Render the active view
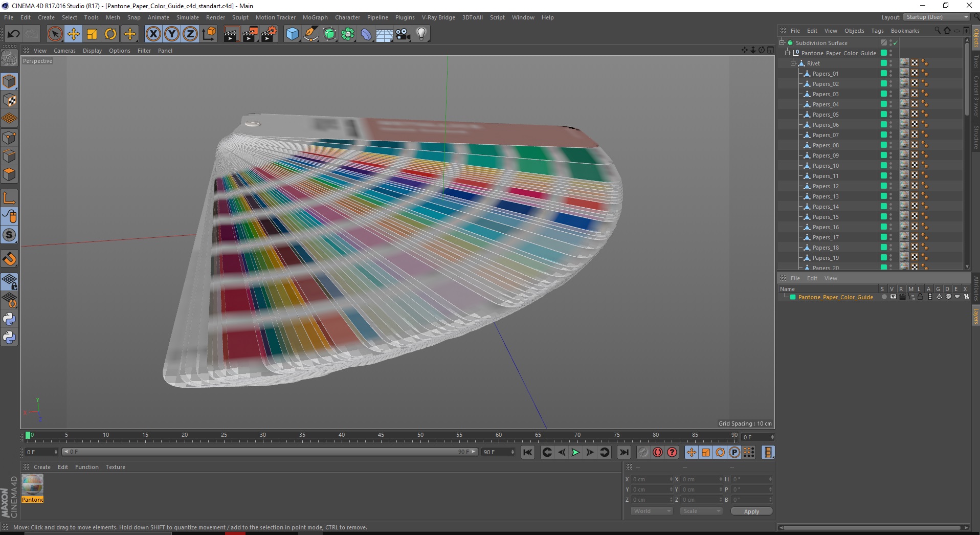Viewport: 980px width, 535px height. (231, 34)
